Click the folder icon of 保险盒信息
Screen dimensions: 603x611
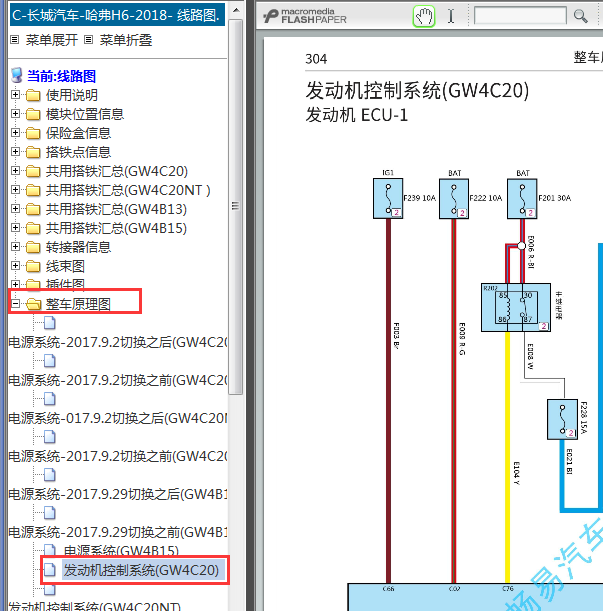[33, 133]
